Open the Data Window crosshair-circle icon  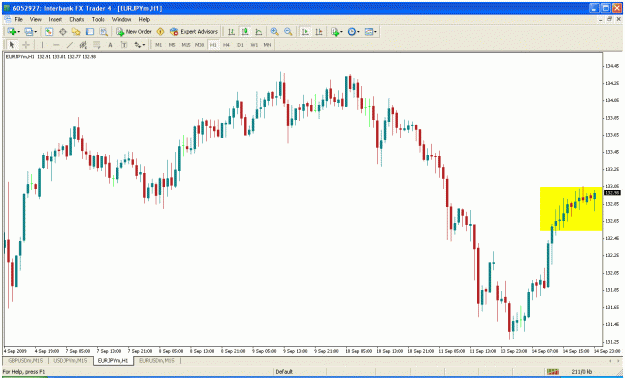63,32
